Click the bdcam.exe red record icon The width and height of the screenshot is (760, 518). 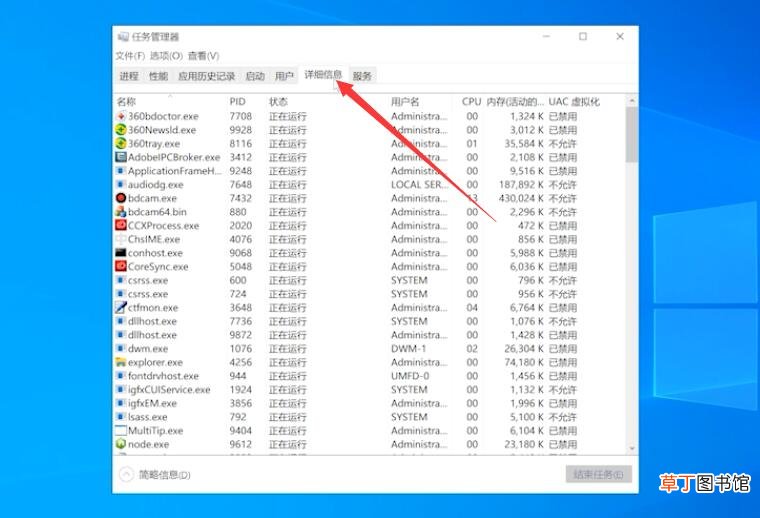tap(121, 198)
